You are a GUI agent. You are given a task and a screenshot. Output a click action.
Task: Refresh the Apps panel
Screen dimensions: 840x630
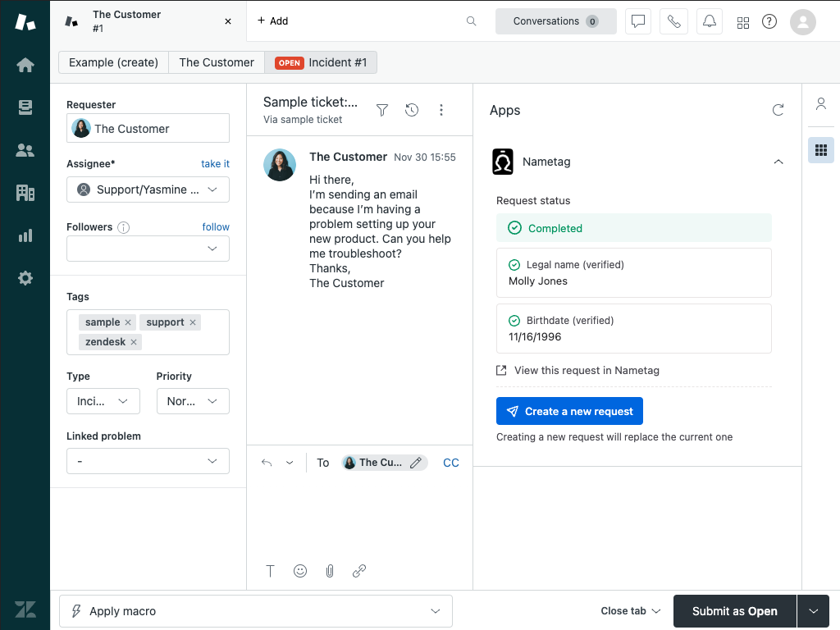pyautogui.click(x=778, y=110)
